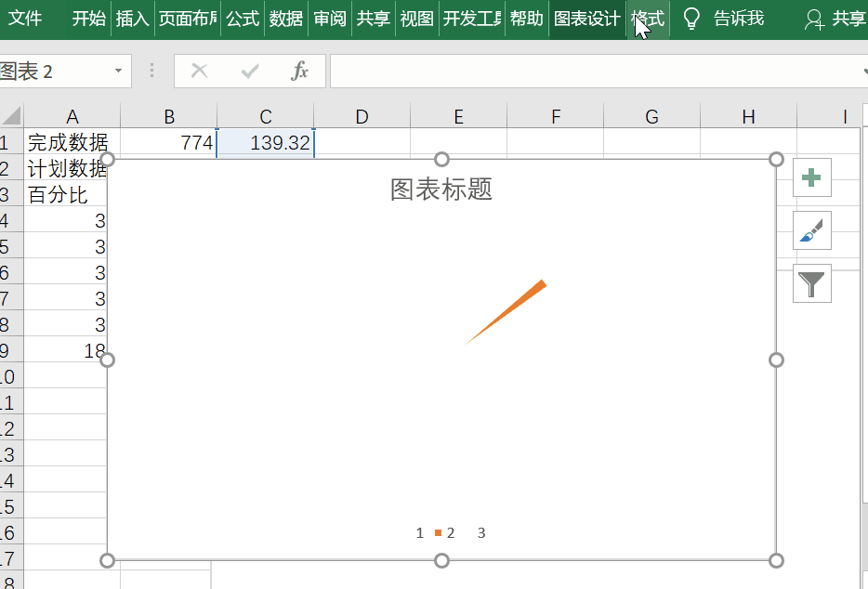This screenshot has height=589, width=868.
Task: Click the Select All corner triangle
Action: (12, 116)
